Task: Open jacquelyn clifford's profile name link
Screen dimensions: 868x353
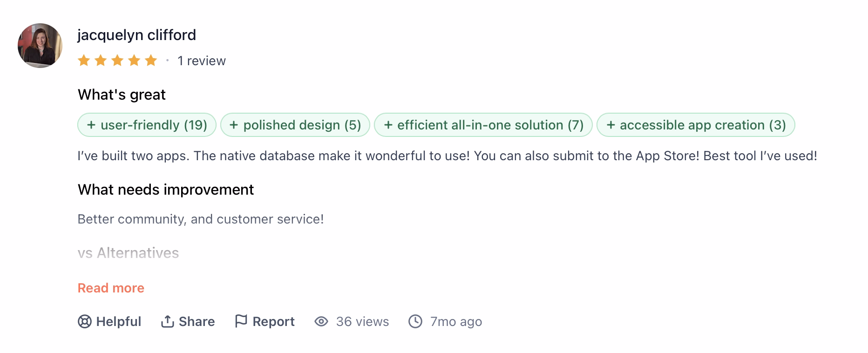Action: (137, 35)
